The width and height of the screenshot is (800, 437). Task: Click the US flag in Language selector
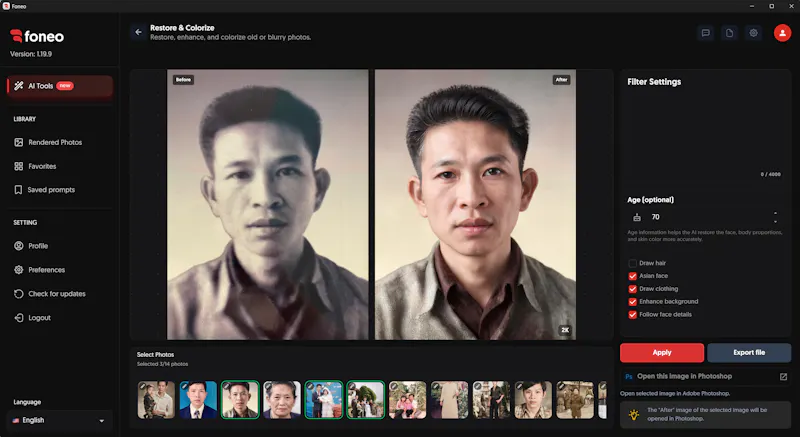(x=16, y=421)
